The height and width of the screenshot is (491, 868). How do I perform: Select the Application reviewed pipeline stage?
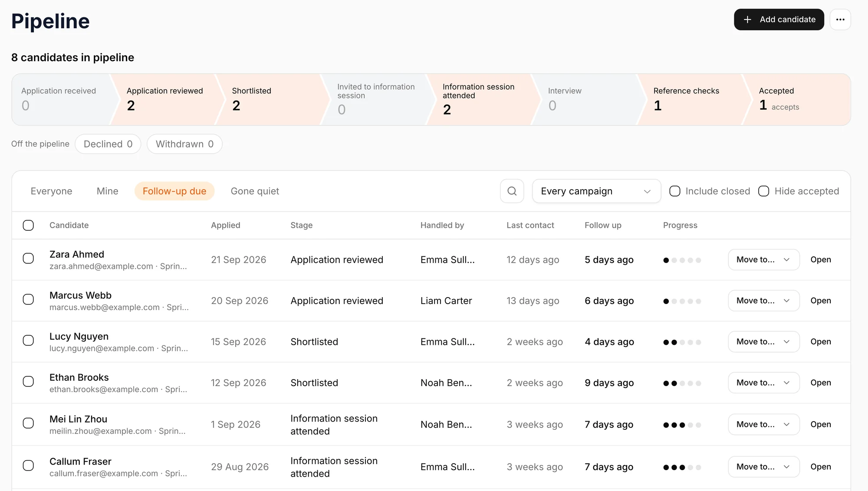(x=167, y=100)
